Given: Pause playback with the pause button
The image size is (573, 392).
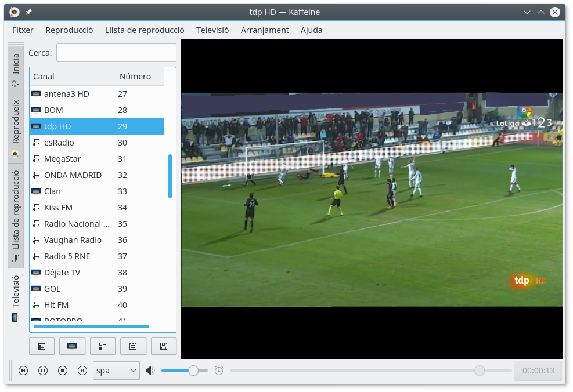Looking at the screenshot, I should (x=43, y=371).
